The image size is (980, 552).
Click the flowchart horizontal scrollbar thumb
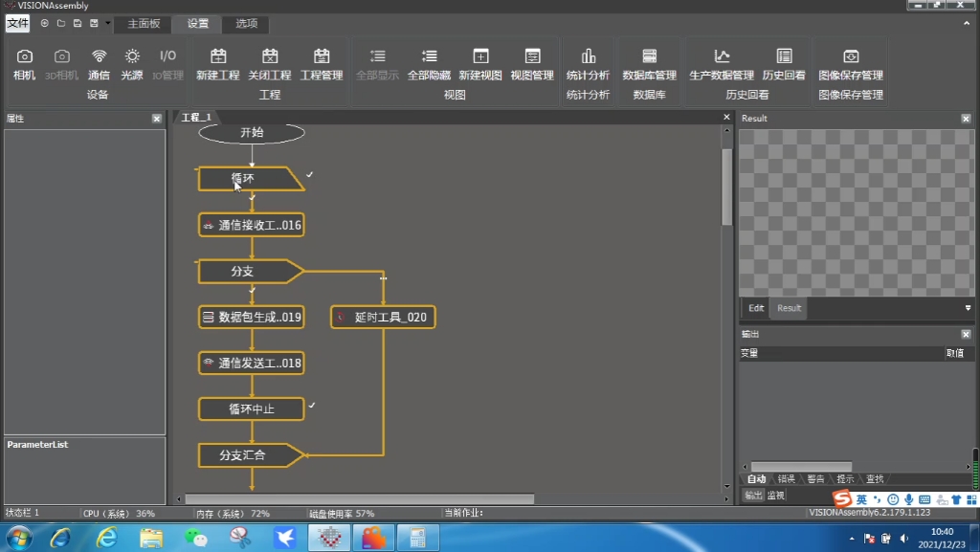pos(360,499)
